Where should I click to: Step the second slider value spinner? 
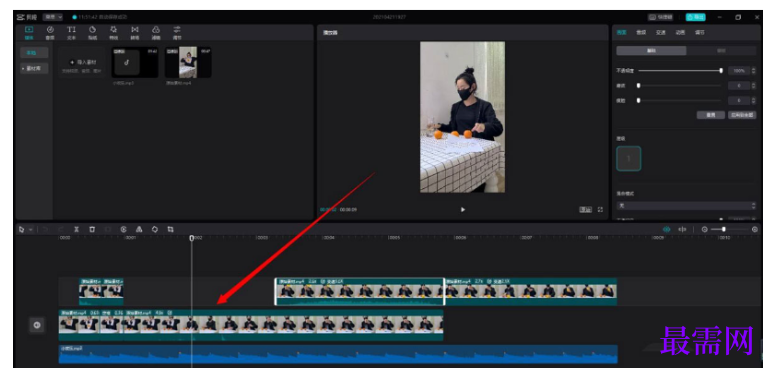point(754,86)
